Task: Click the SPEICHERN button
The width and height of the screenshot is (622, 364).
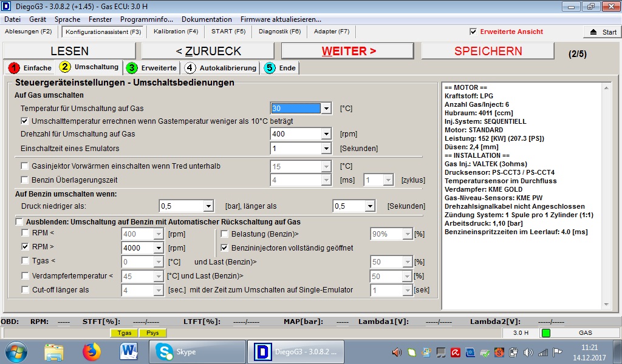Action: click(x=488, y=51)
